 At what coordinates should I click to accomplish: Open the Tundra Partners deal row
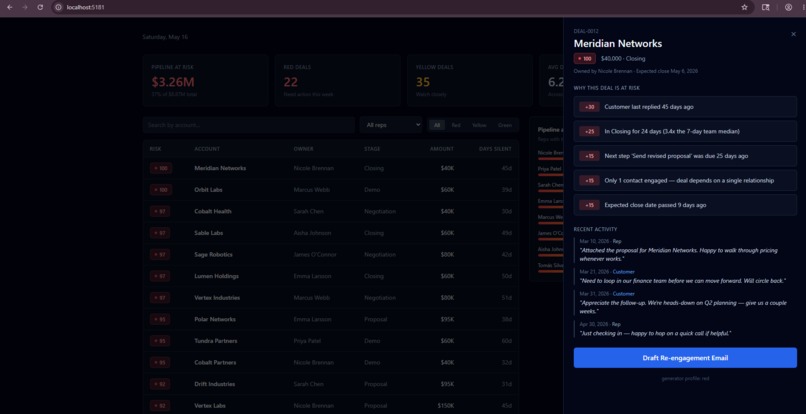point(331,341)
